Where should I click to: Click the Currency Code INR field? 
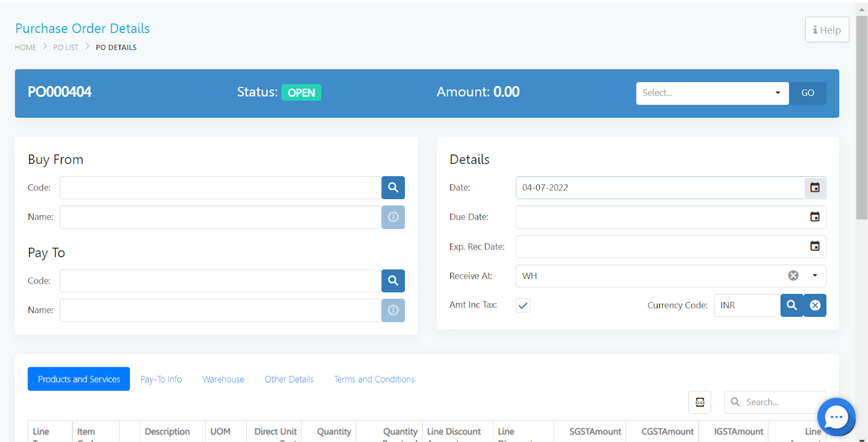[x=747, y=305]
